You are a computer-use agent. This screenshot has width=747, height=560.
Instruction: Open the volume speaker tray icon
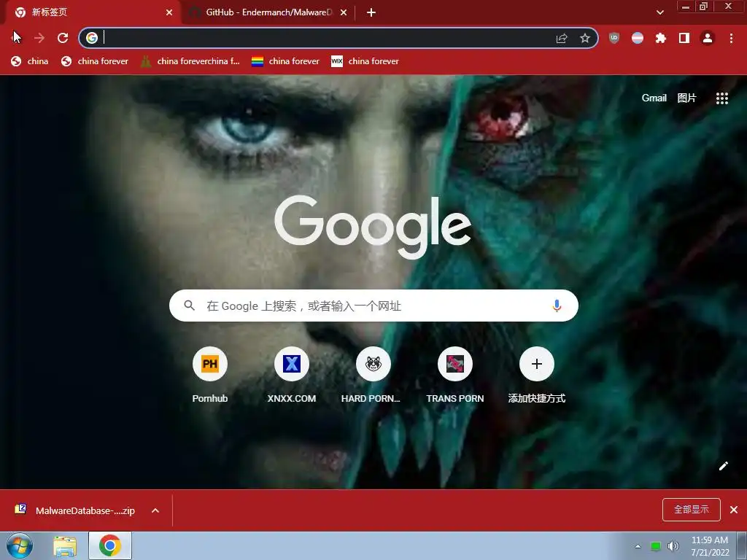pyautogui.click(x=673, y=546)
